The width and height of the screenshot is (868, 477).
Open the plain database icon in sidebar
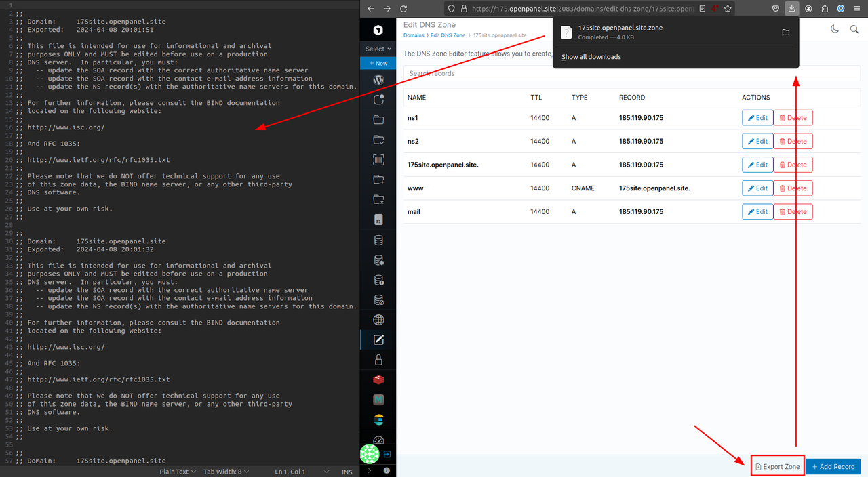point(378,240)
